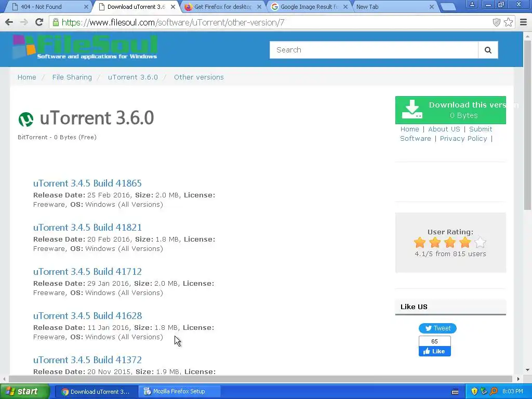
Task: Click the 4.1/5 from 815 users text
Action: pyautogui.click(x=450, y=254)
